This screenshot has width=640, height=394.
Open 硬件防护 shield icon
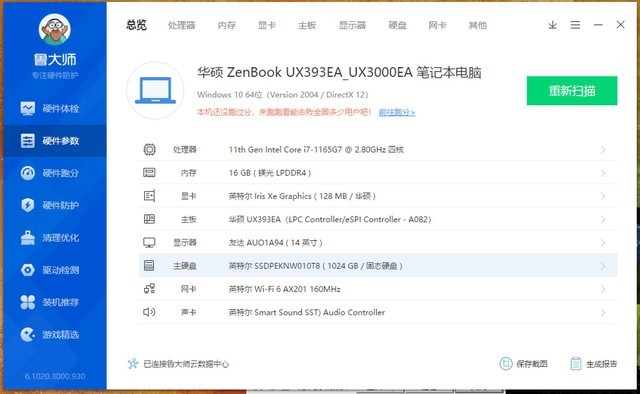pos(28,205)
